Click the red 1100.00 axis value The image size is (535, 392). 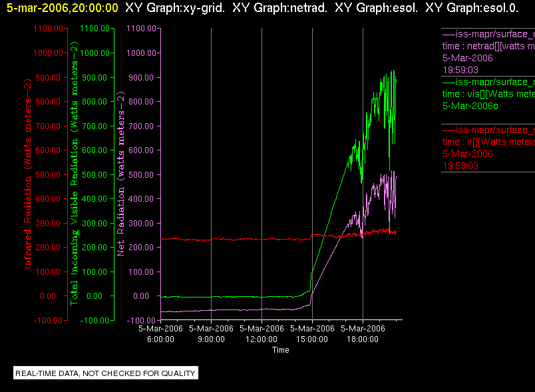pos(49,29)
